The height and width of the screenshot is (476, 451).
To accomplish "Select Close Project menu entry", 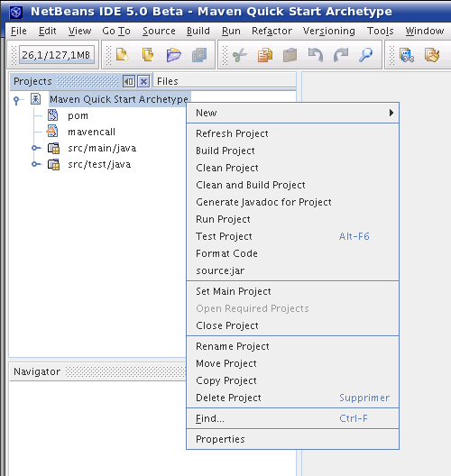I will click(292, 325).
